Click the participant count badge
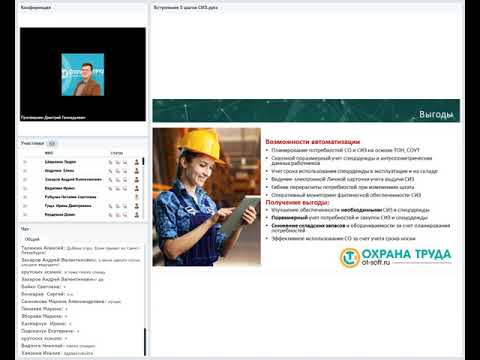The width and height of the screenshot is (480, 360). coord(52,144)
